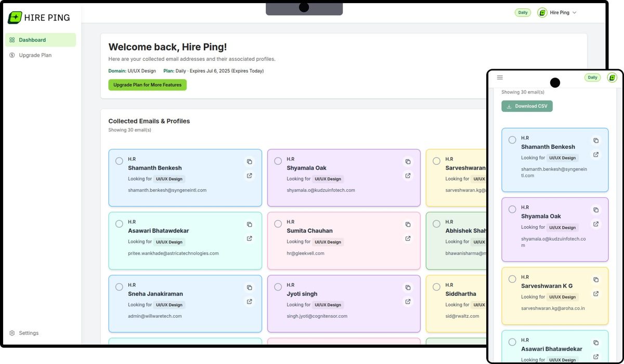Open Shyamala Oak profile link on desktop
The width and height of the screenshot is (624, 364).
[408, 176]
